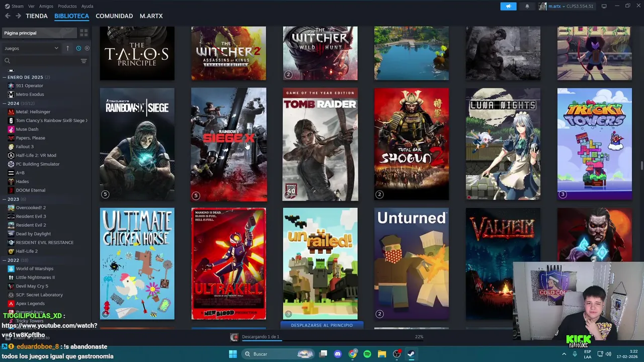Switch library to grid collections view icon
Screen dimensions: 644x362
(x=84, y=33)
